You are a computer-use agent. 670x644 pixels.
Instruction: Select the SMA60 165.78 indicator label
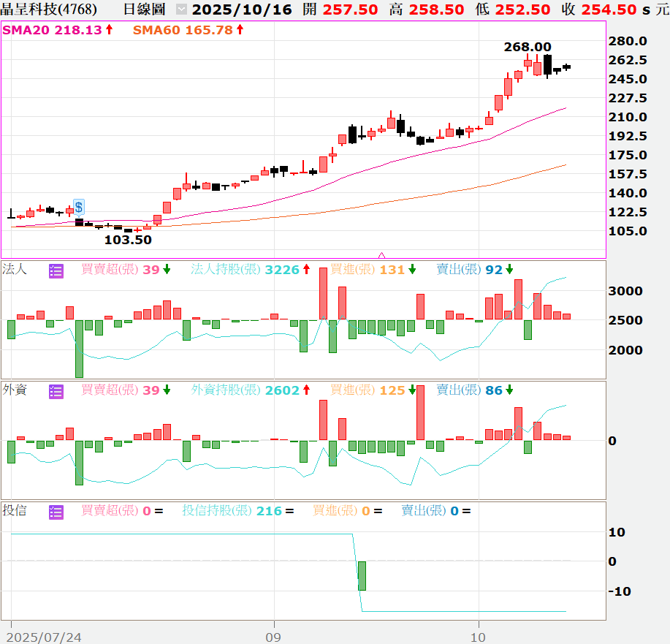coord(183,30)
